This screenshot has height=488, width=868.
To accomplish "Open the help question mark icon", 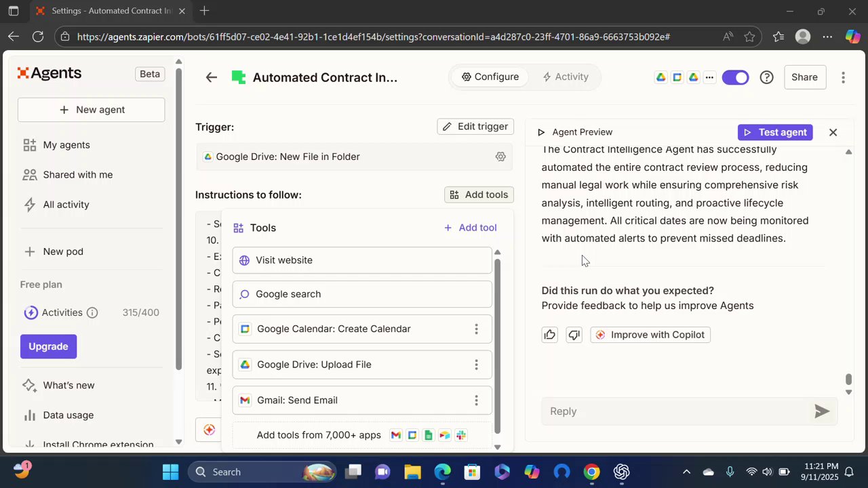I will (x=767, y=77).
